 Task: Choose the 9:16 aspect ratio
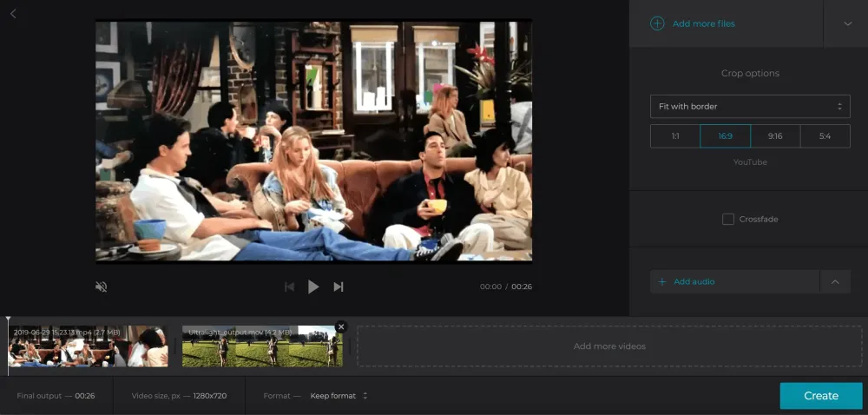[775, 136]
